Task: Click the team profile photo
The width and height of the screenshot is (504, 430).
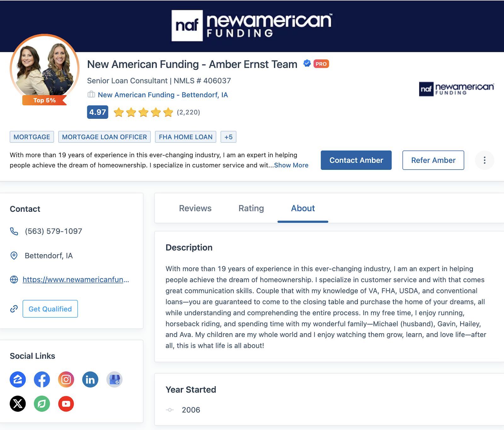Action: click(44, 68)
